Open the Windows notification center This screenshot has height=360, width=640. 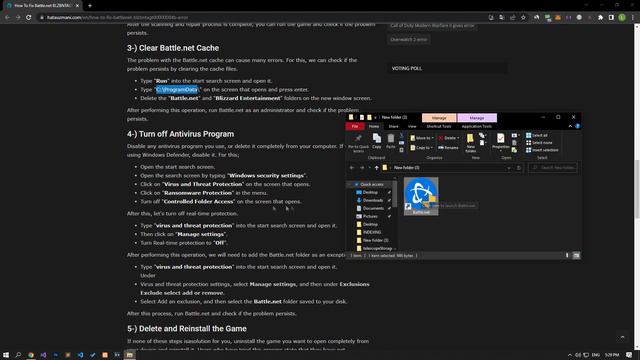pos(629,355)
